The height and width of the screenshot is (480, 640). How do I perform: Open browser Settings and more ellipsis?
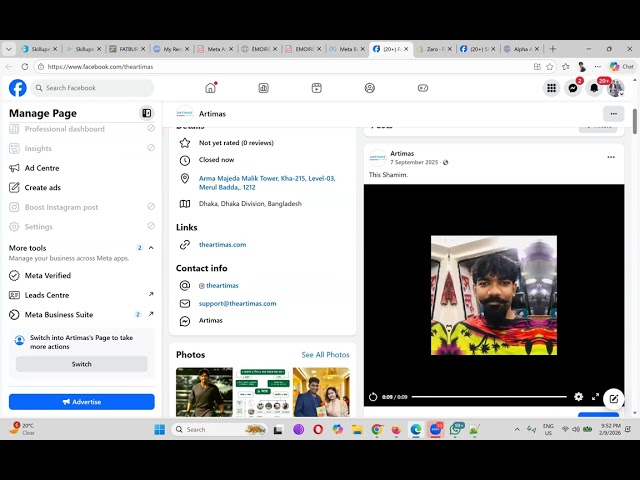click(598, 67)
